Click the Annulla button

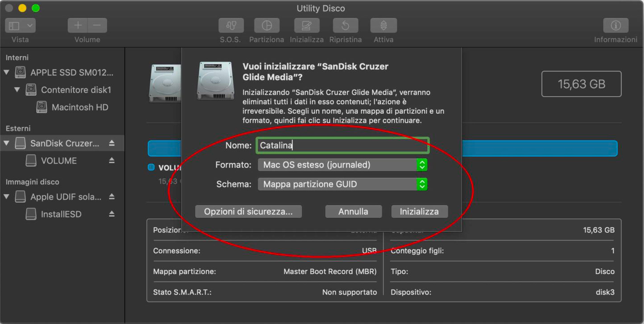[353, 212]
